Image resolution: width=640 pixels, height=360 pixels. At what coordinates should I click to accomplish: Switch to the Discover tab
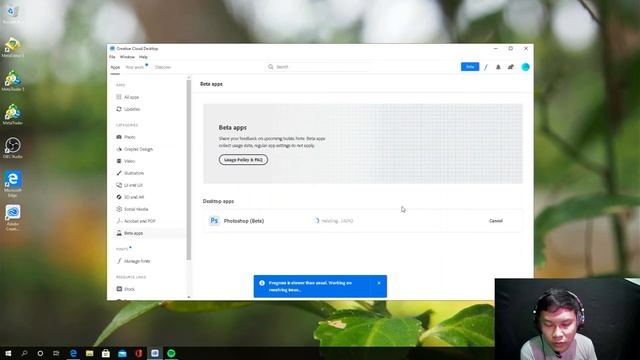[x=163, y=67]
